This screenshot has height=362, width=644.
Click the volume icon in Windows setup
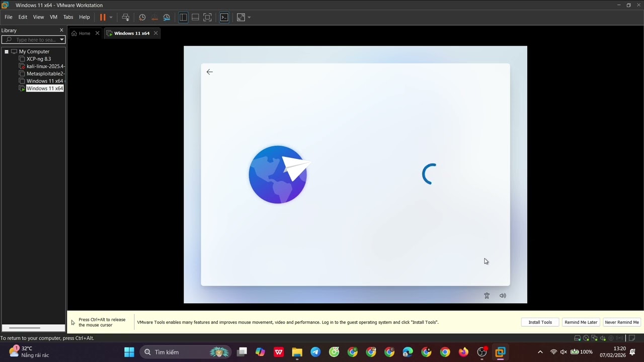tap(503, 296)
